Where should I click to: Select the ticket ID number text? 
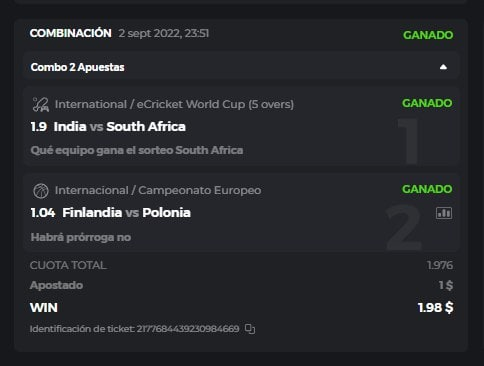coord(188,329)
